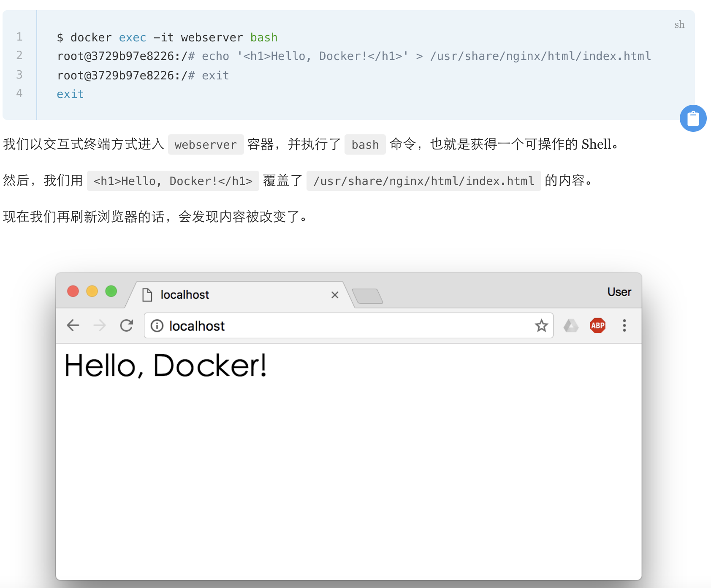Click the page icon on the localhost tab
711x588 pixels.
[147, 295]
